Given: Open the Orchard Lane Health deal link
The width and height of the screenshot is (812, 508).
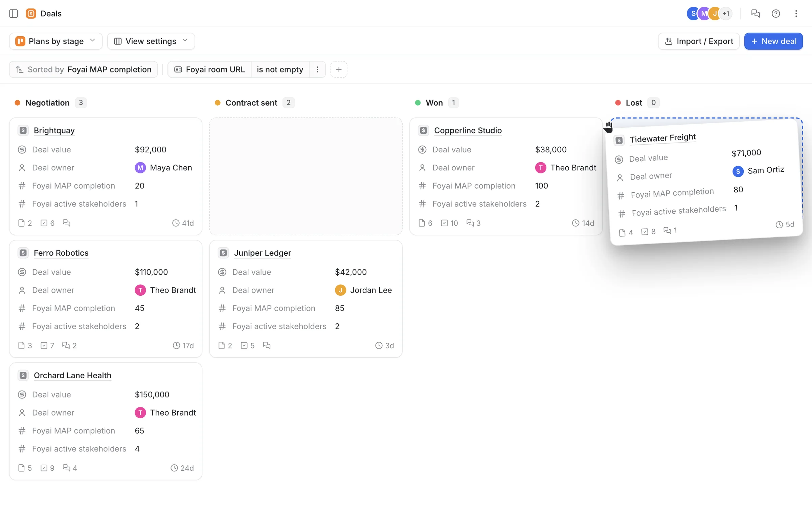Looking at the screenshot, I should (x=72, y=376).
